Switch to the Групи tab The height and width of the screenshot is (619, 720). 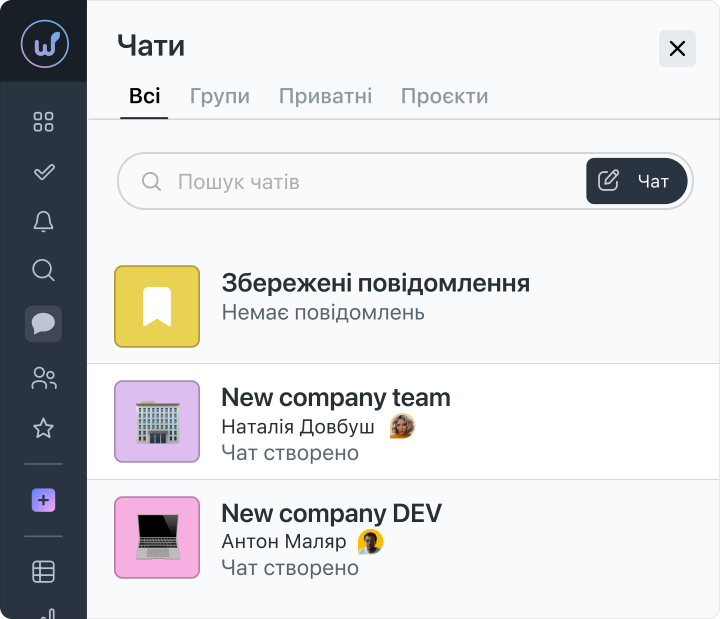[220, 97]
